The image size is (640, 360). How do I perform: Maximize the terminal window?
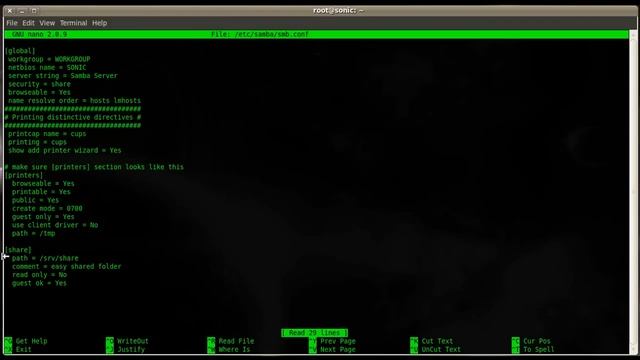(x=34, y=11)
